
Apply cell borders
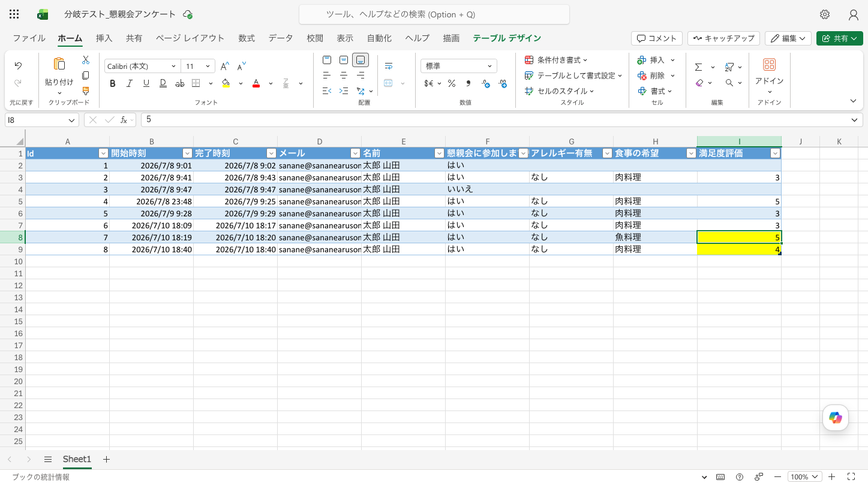pyautogui.click(x=196, y=83)
